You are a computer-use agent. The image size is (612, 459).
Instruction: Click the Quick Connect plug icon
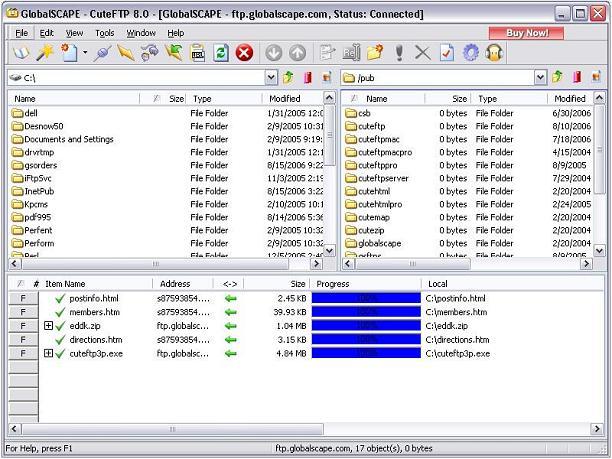[102, 53]
